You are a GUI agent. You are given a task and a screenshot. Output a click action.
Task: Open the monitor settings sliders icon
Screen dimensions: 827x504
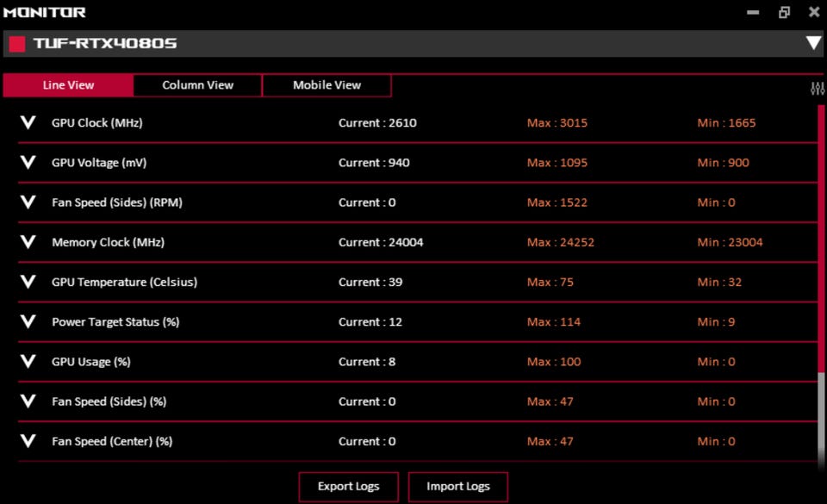(817, 89)
